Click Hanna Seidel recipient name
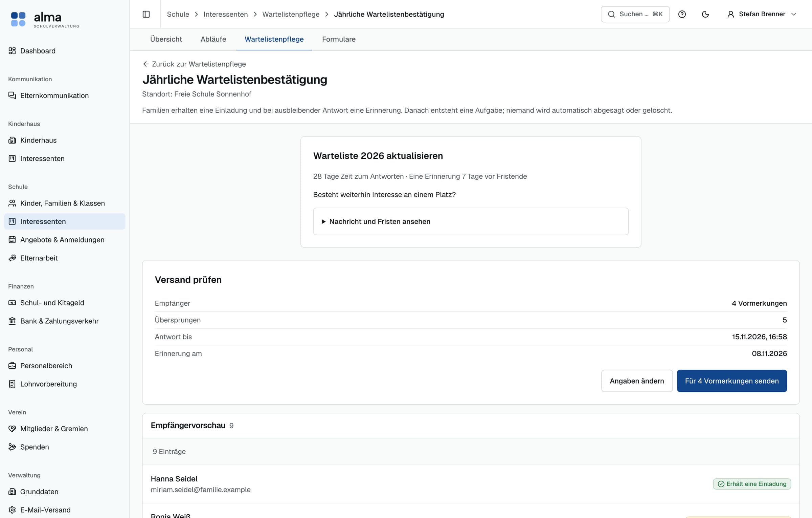The image size is (812, 518). 174,479
